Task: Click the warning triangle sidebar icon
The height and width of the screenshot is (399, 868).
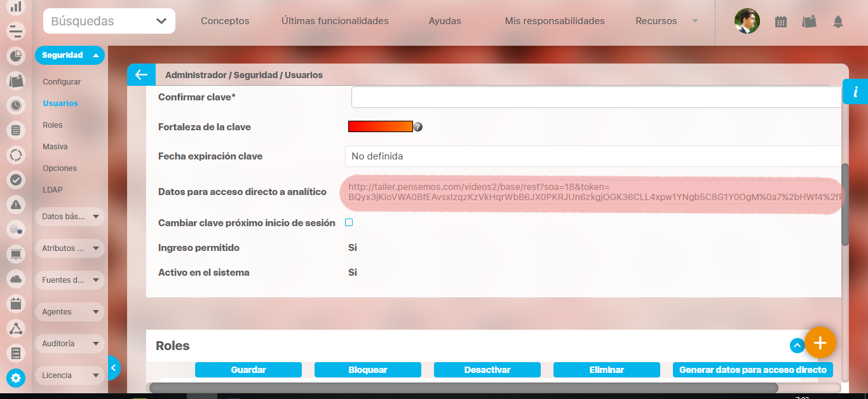Action: tap(16, 205)
